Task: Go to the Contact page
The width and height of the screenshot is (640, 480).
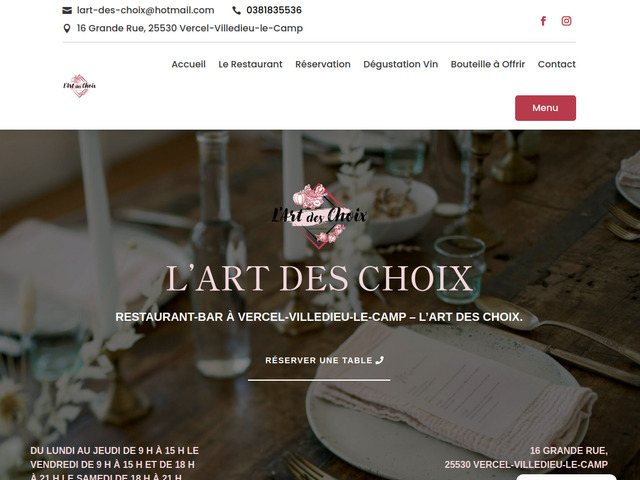Action: (x=557, y=64)
